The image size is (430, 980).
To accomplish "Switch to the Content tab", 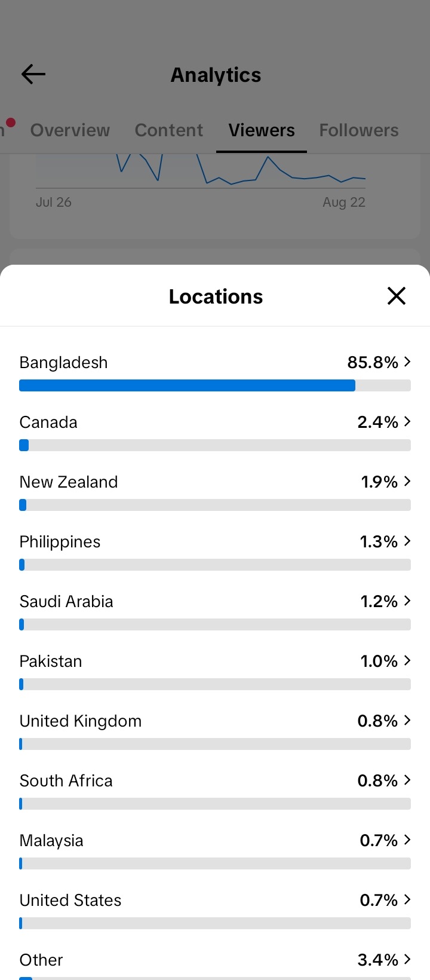I will click(169, 130).
